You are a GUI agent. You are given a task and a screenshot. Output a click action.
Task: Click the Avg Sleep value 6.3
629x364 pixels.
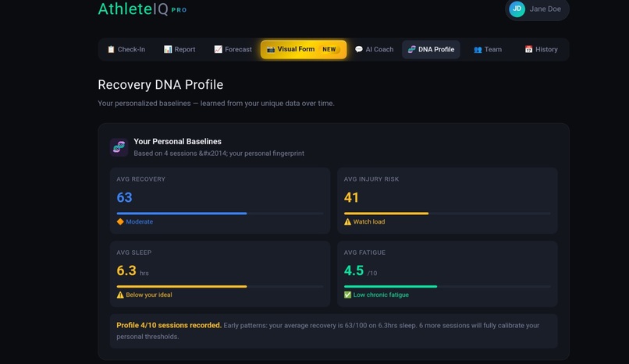click(126, 270)
